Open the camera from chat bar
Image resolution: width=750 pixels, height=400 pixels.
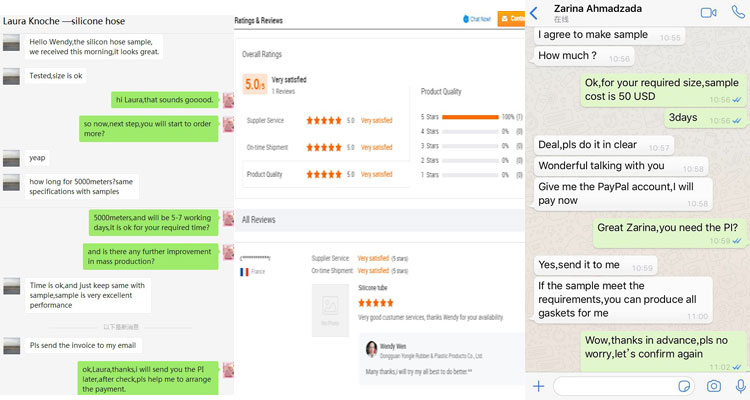714,385
